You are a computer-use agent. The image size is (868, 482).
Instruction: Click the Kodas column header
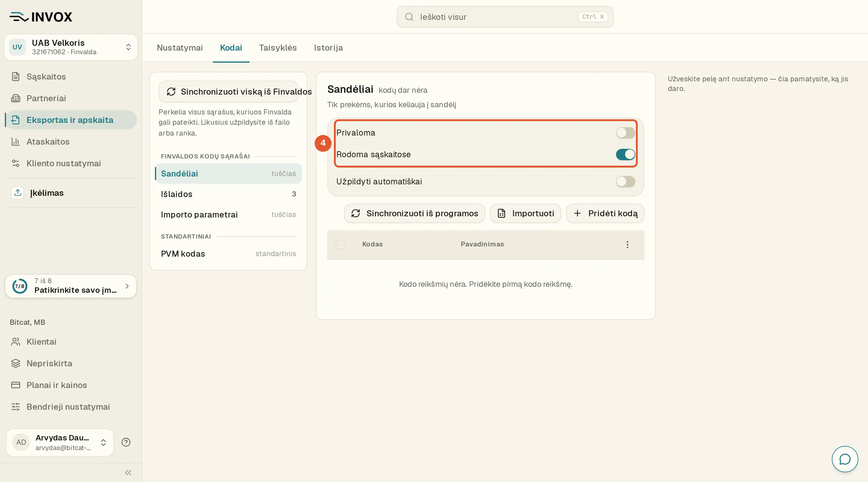[x=372, y=244]
